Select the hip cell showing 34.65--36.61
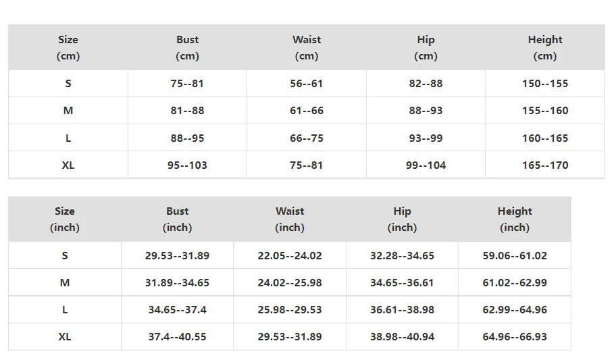The image size is (616, 364). [402, 283]
